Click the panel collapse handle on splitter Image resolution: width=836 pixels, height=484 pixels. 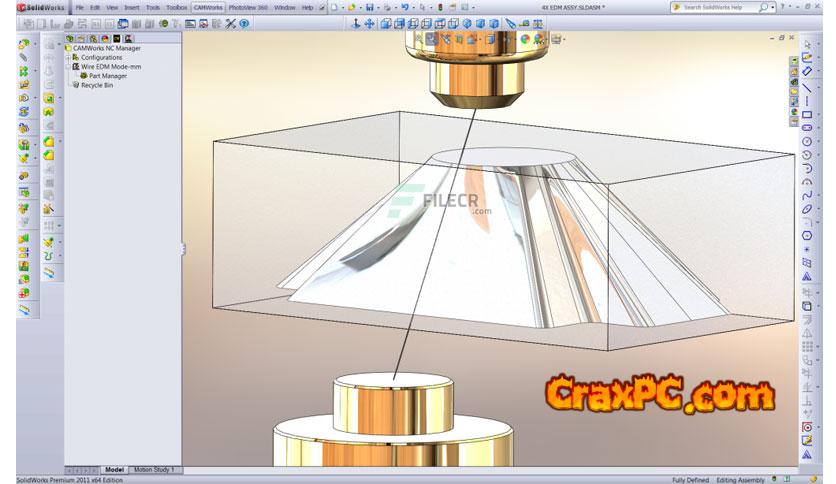(x=183, y=249)
